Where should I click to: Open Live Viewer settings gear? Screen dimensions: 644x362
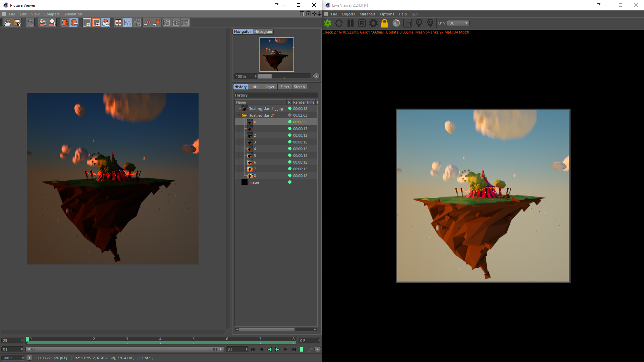tap(373, 23)
